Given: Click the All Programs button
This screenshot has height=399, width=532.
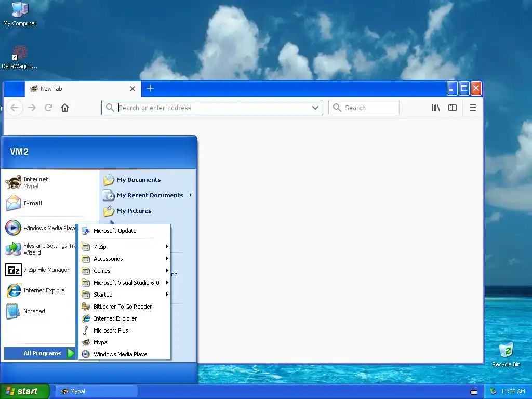Looking at the screenshot, I should click(39, 353).
